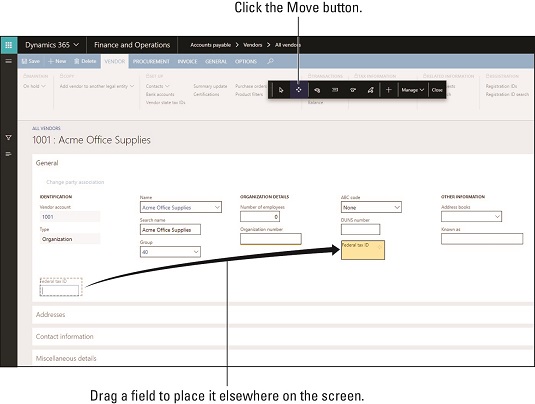Open the Manage dropdown in personalization toolbar
The width and height of the screenshot is (535, 404).
pyautogui.click(x=413, y=90)
